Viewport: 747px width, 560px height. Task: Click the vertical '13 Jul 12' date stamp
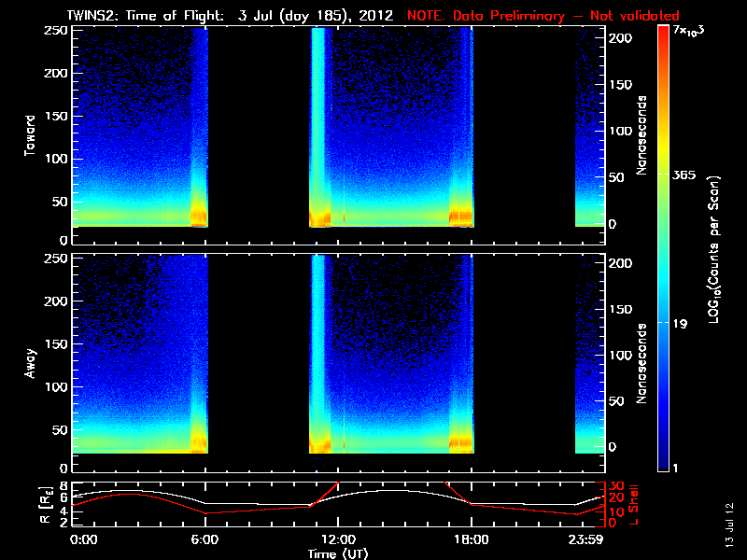(731, 525)
